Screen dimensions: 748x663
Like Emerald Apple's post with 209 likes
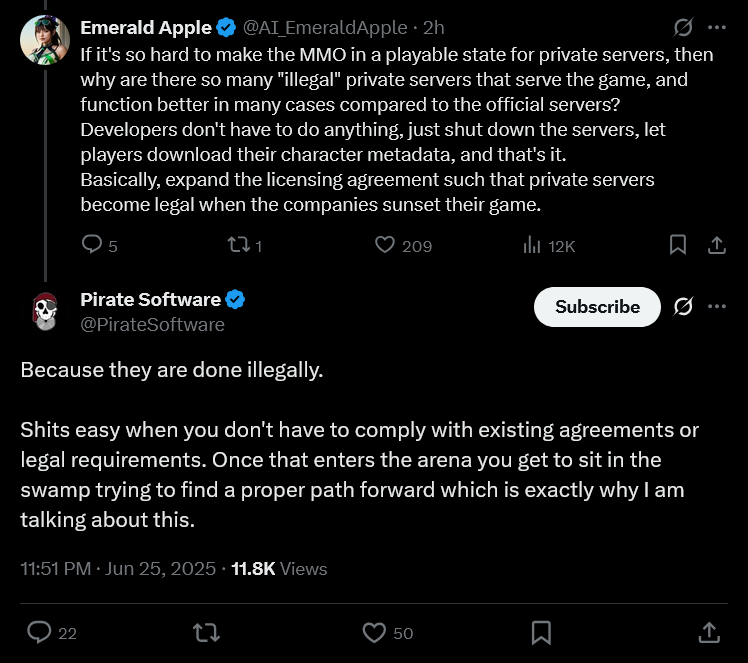[x=384, y=245]
